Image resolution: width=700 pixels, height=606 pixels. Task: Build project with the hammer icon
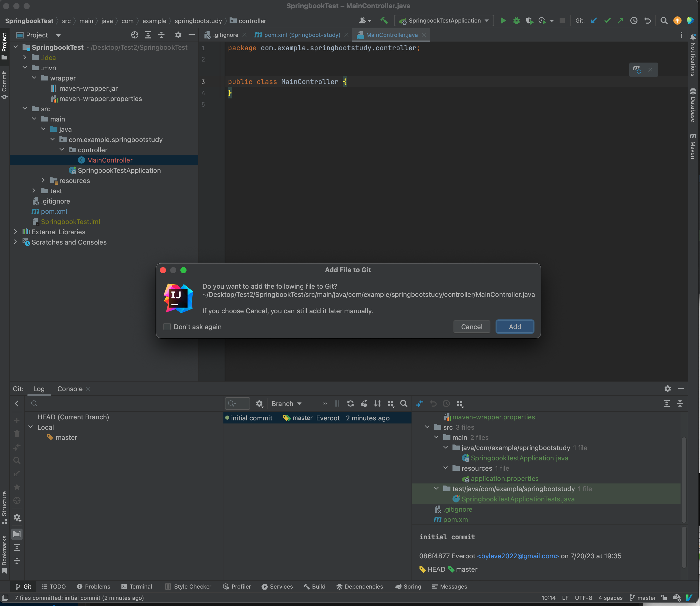tap(384, 21)
